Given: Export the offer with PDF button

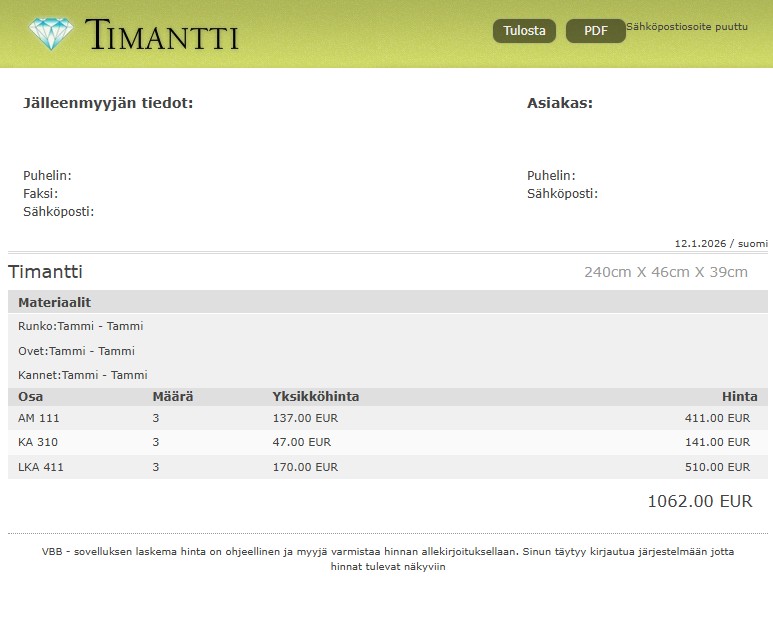Looking at the screenshot, I should tap(595, 31).
